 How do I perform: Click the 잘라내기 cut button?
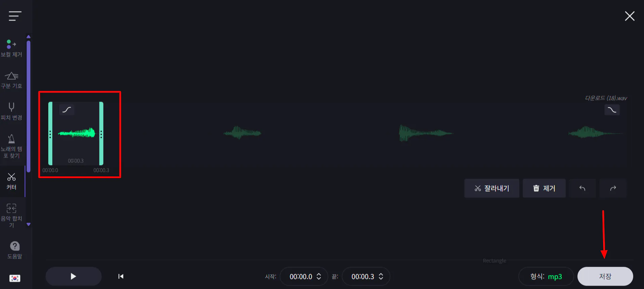tap(492, 188)
